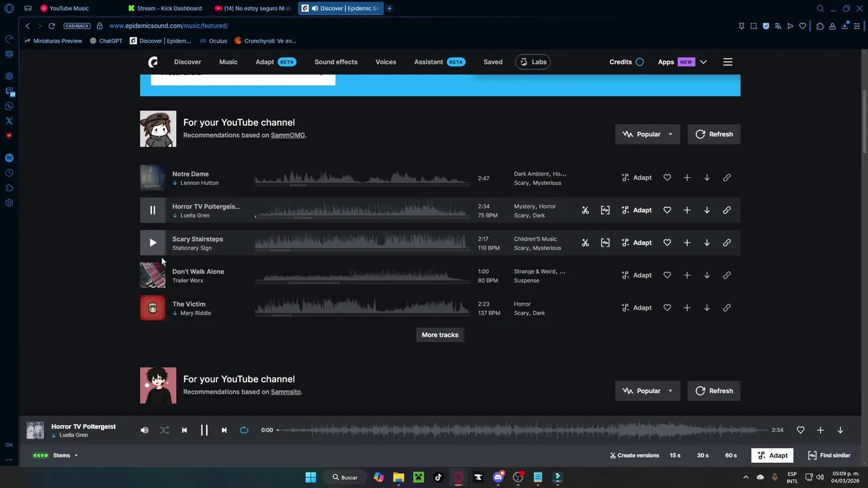Screen dimensions: 868x488
Task: Find similar icon for Scary Stairsteps row
Action: click(605, 243)
